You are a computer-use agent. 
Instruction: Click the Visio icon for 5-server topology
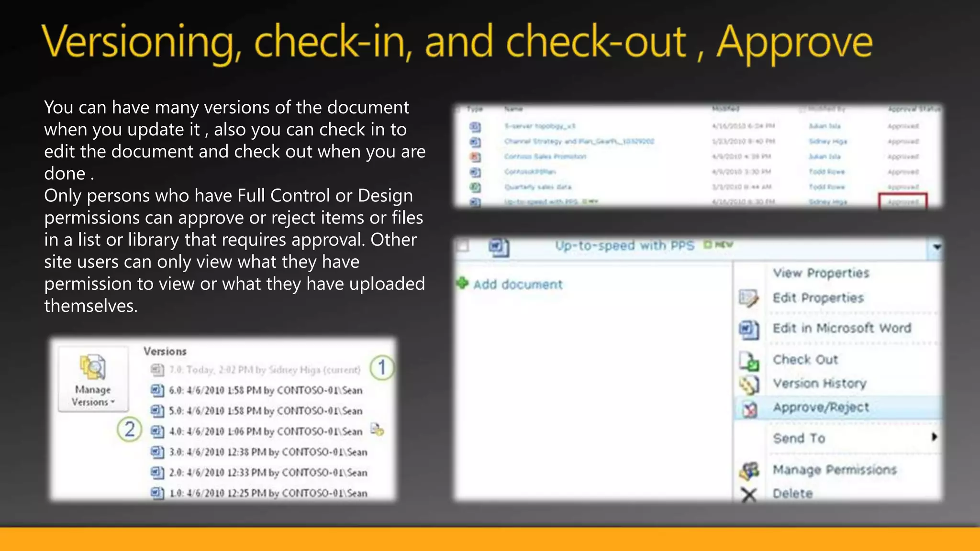coord(475,127)
